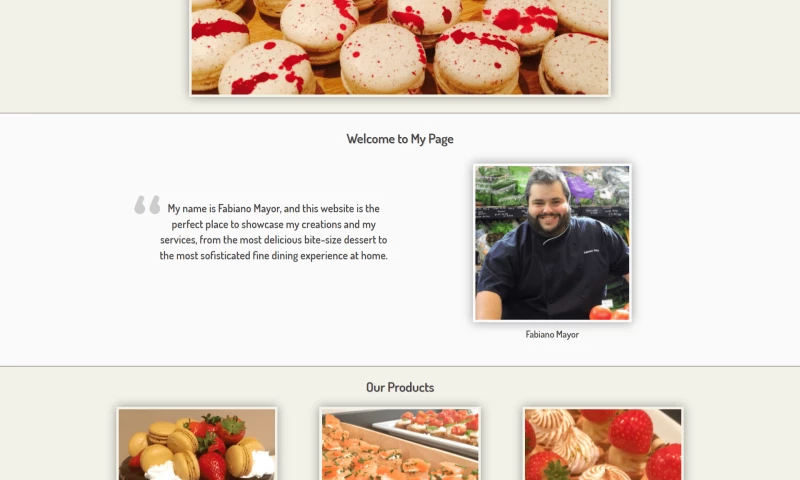
Task: Click the 'Our Products' heading
Action: point(400,387)
